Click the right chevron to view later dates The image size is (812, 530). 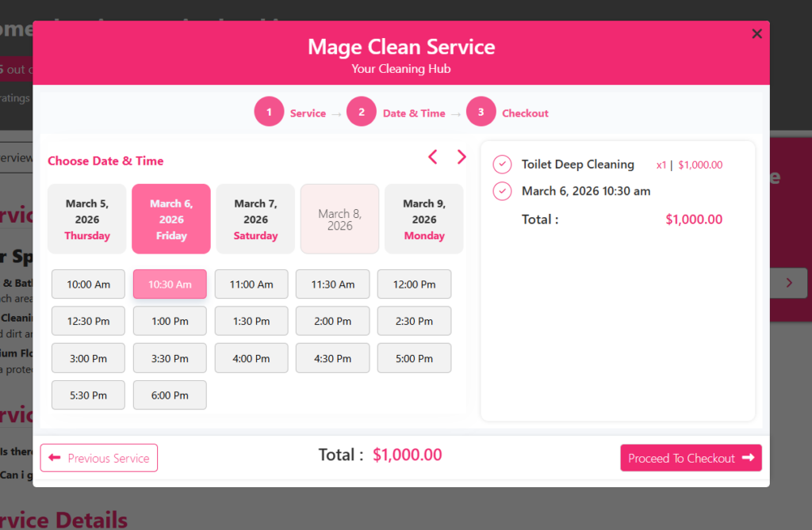coord(462,157)
